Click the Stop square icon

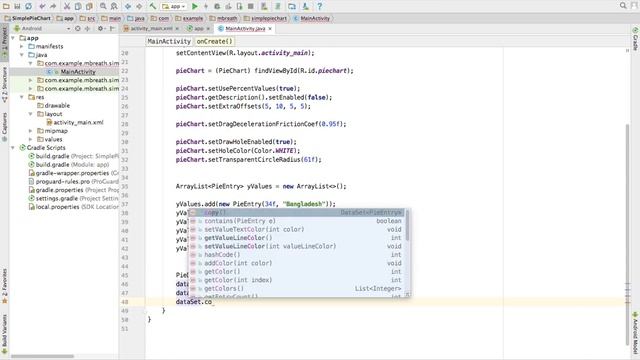pos(251,6)
